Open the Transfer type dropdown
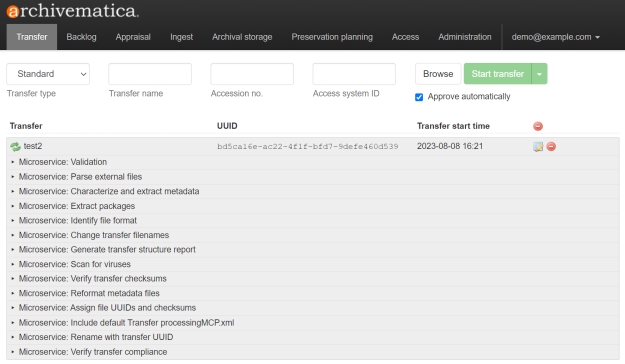Image resolution: width=625 pixels, height=364 pixels. pyautogui.click(x=48, y=74)
